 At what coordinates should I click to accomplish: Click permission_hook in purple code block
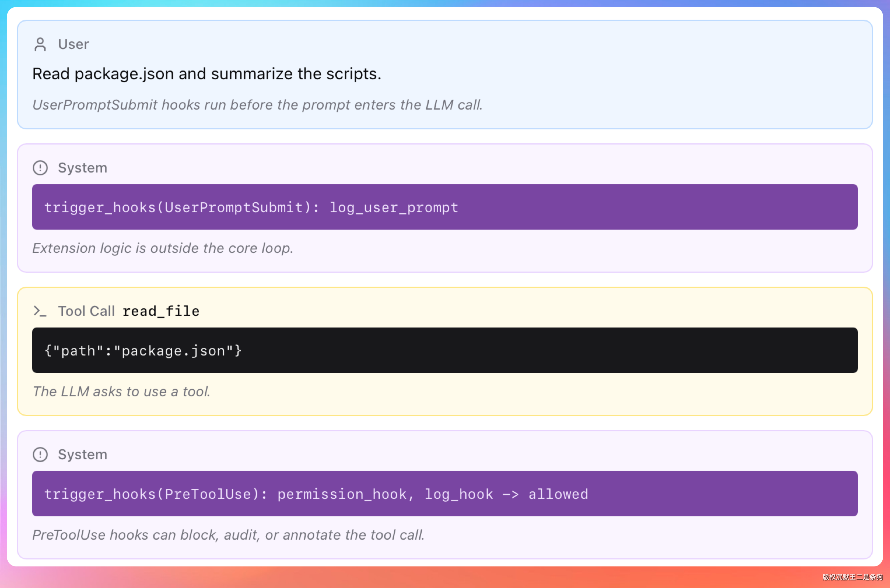342,495
